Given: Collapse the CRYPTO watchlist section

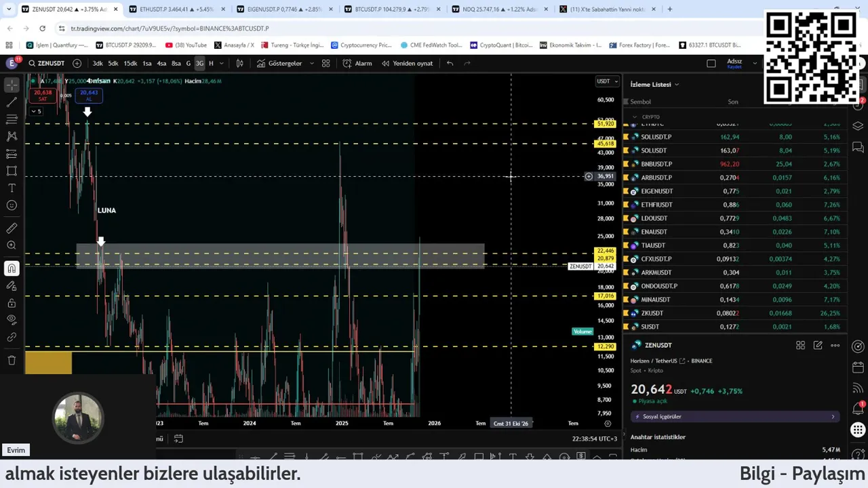Looking at the screenshot, I should pyautogui.click(x=635, y=117).
